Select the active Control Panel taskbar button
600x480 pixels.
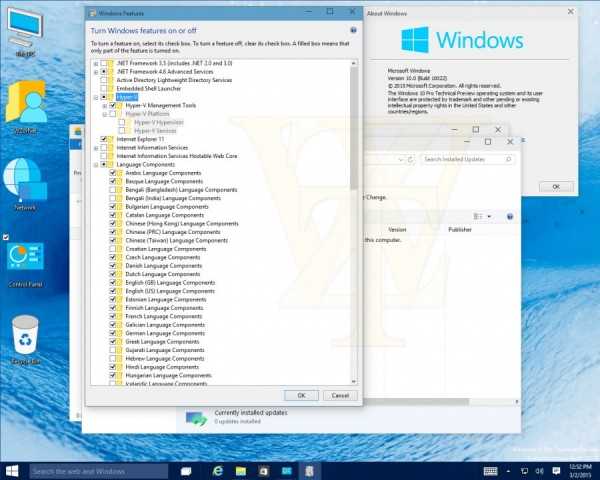pos(309,471)
